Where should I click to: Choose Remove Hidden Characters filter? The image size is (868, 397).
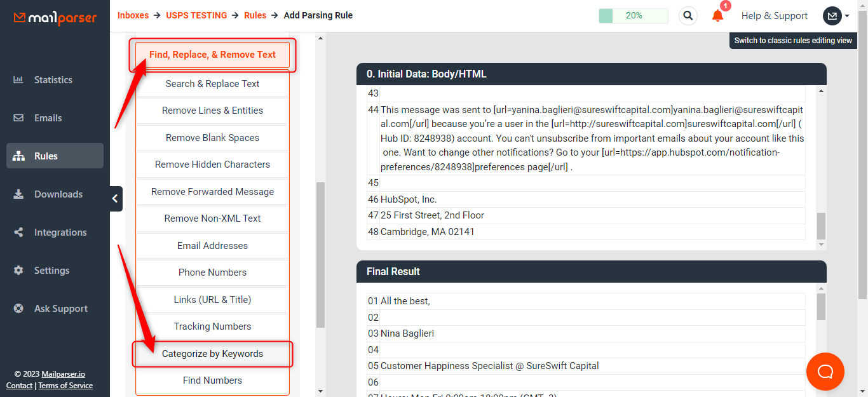[212, 165]
